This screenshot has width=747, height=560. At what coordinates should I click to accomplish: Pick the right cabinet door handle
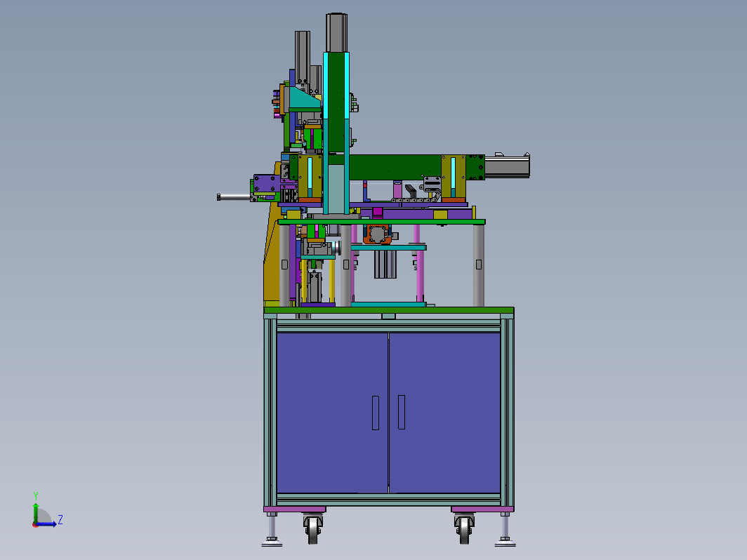click(402, 412)
